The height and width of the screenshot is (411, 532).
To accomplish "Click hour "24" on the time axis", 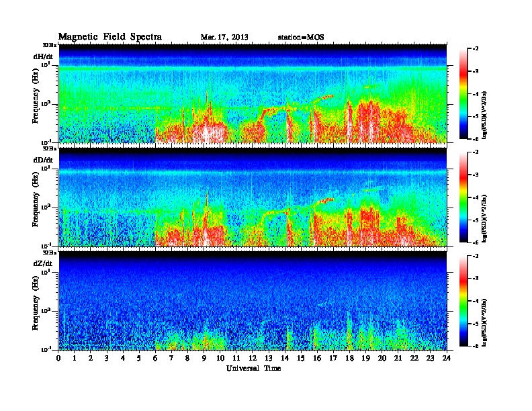I will (447, 359).
